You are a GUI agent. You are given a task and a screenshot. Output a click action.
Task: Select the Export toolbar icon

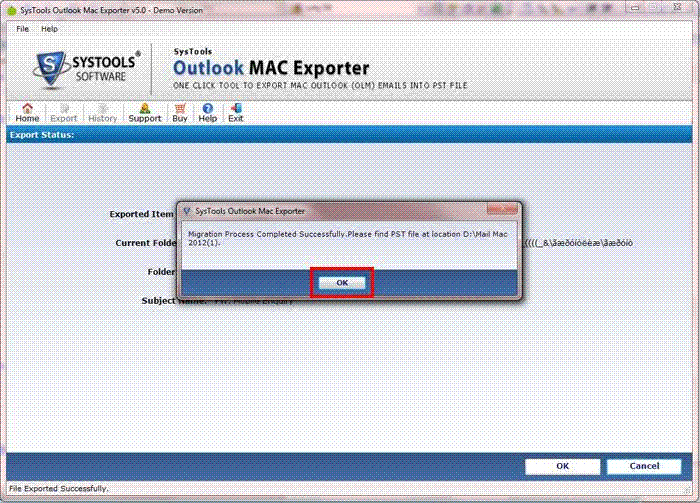tap(63, 112)
